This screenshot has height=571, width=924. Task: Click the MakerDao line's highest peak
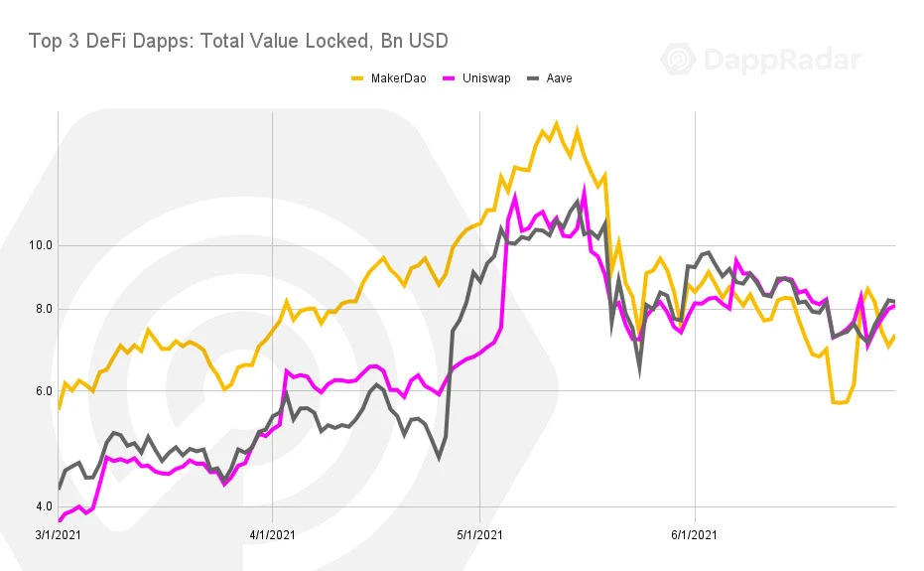[x=556, y=123]
